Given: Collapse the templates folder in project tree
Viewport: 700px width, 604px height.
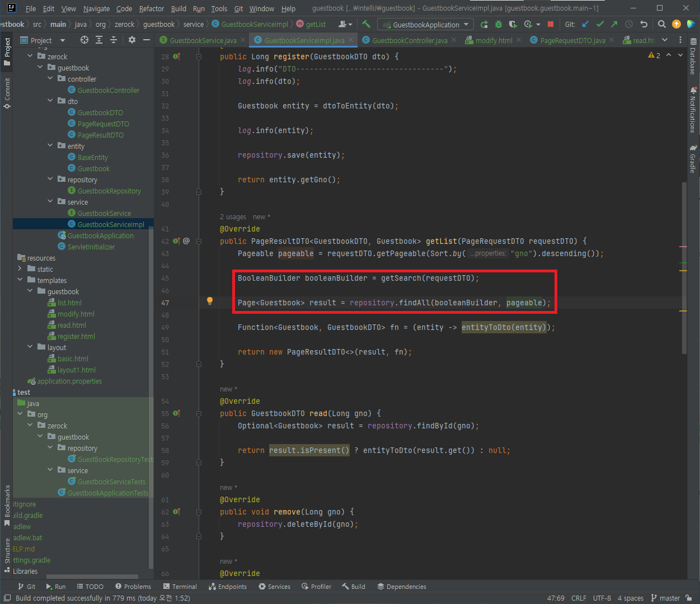Looking at the screenshot, I should (20, 280).
